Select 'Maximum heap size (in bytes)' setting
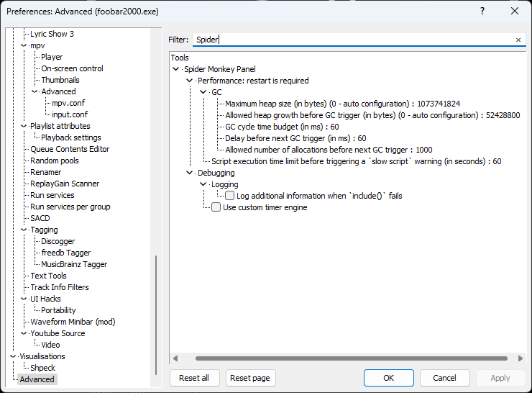This screenshot has height=393, width=532. (343, 104)
